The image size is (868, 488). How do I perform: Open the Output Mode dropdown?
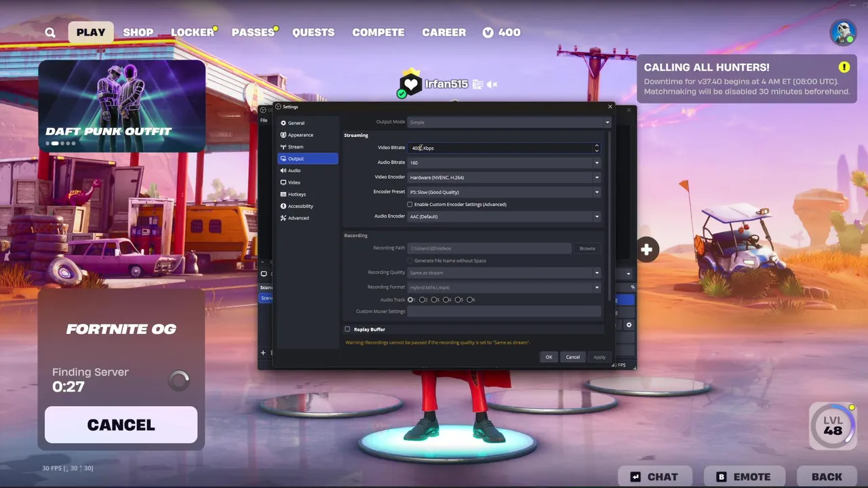pos(509,122)
